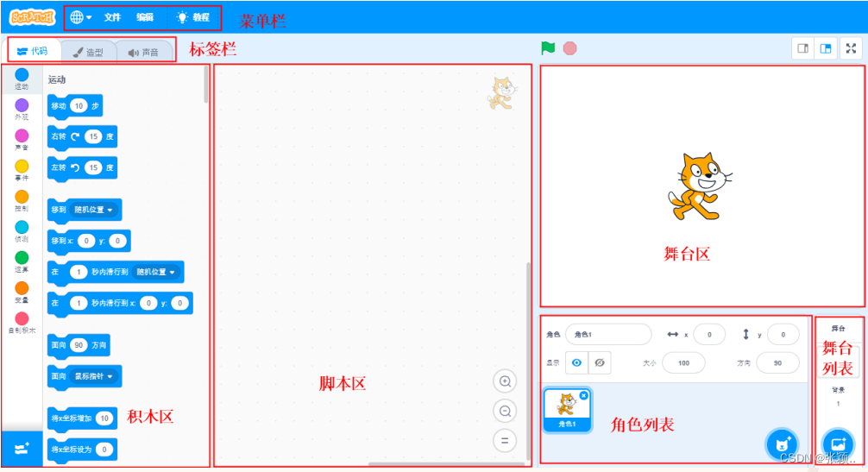The height and width of the screenshot is (472, 868).
Task: Select the 事件 events category
Action: [22, 170]
